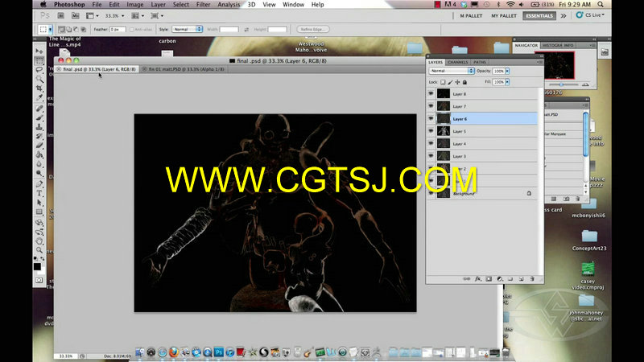Image resolution: width=644 pixels, height=362 pixels.
Task: Select the Rectangle shape tool
Action: [39, 212]
